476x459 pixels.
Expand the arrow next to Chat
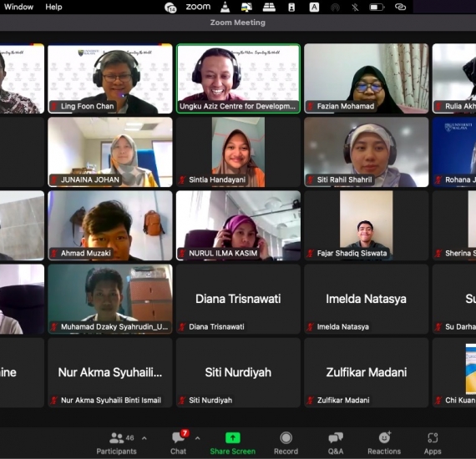[x=198, y=438]
